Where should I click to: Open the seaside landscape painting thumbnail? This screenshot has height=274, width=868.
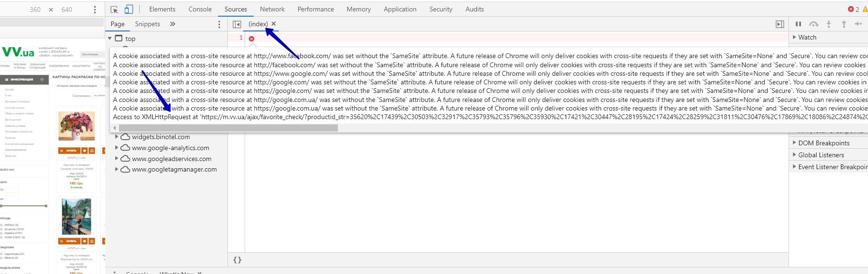(76, 217)
